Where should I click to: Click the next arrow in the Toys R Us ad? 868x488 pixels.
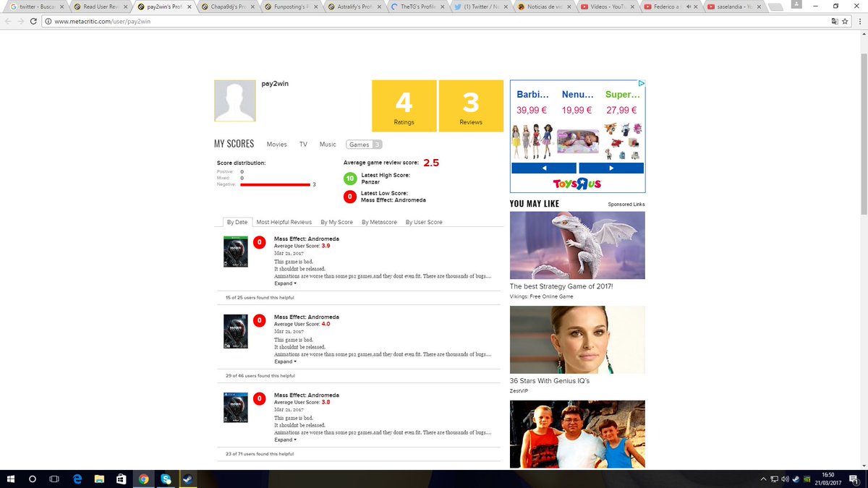[x=611, y=168]
